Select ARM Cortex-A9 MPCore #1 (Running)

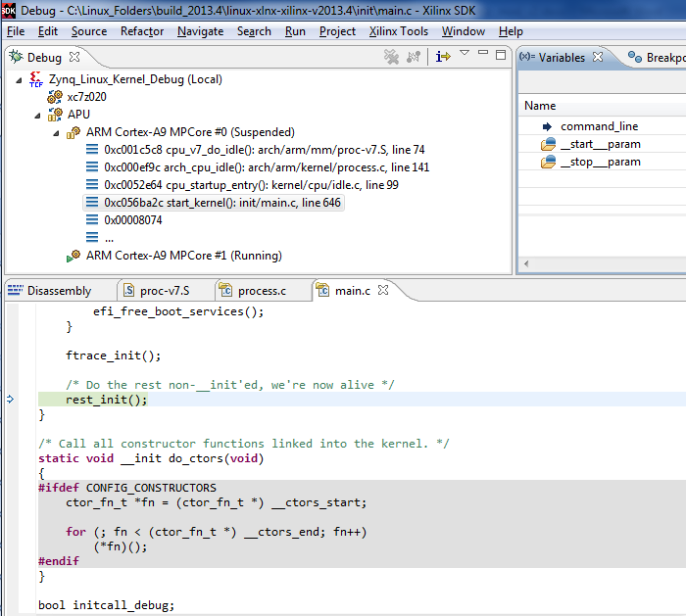(x=184, y=256)
